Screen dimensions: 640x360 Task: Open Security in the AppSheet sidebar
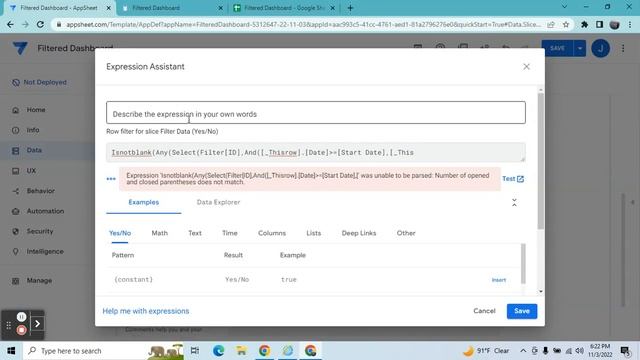pos(40,231)
